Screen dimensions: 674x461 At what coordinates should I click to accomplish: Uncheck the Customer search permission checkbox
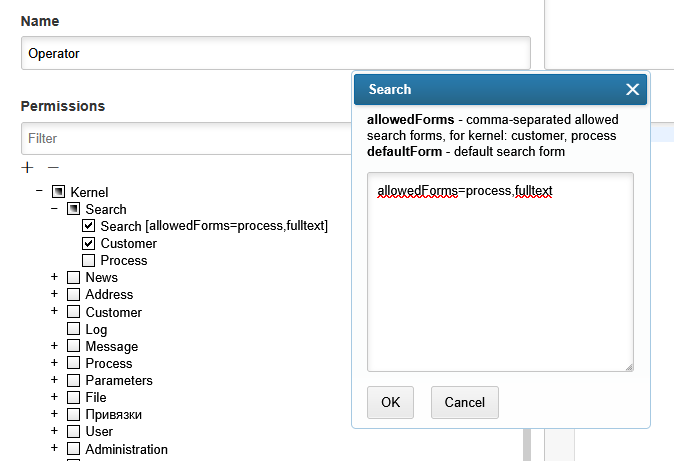point(88,243)
